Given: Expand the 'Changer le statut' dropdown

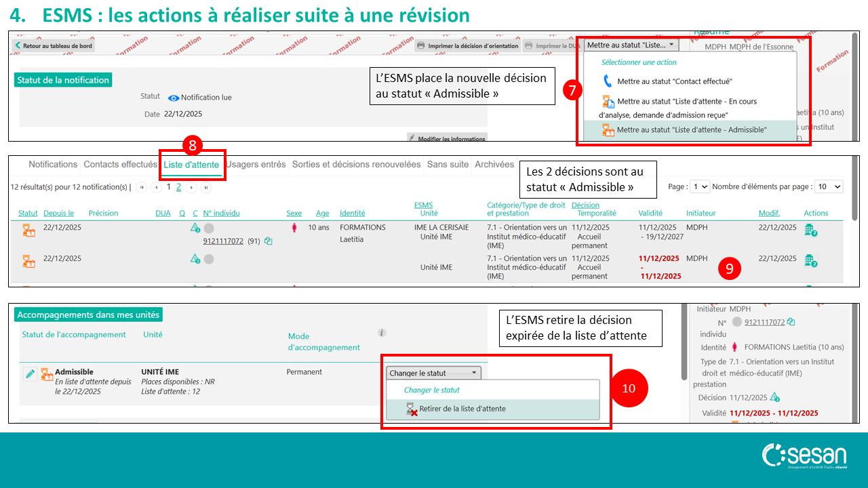Looking at the screenshot, I should tap(434, 373).
